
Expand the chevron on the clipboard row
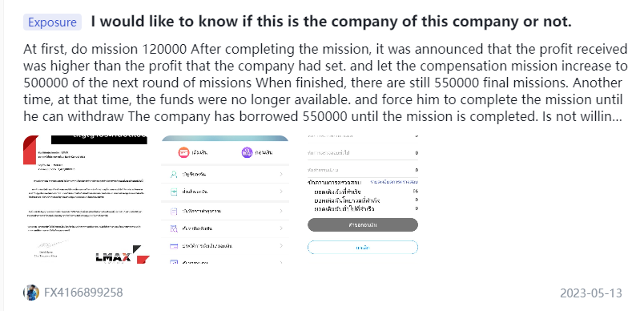tap(281, 211)
